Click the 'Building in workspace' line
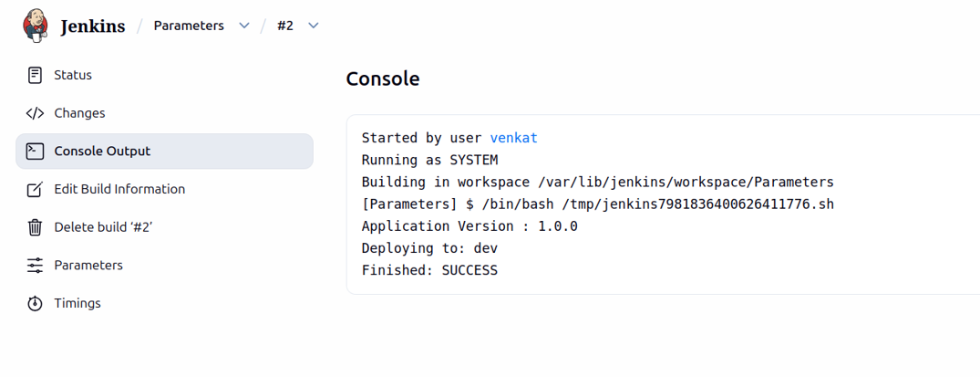 pos(598,183)
